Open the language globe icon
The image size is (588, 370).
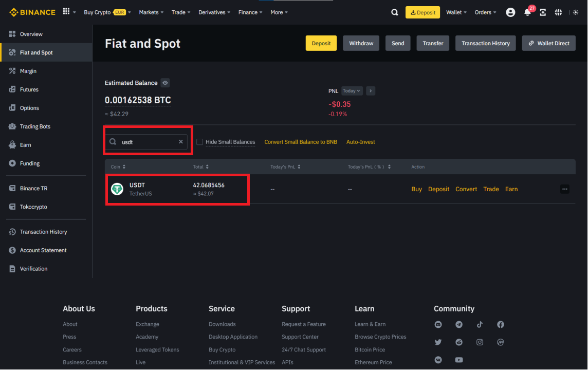point(558,12)
